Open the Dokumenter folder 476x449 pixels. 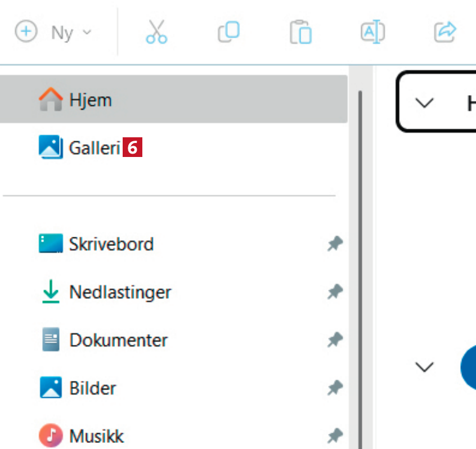tap(118, 340)
